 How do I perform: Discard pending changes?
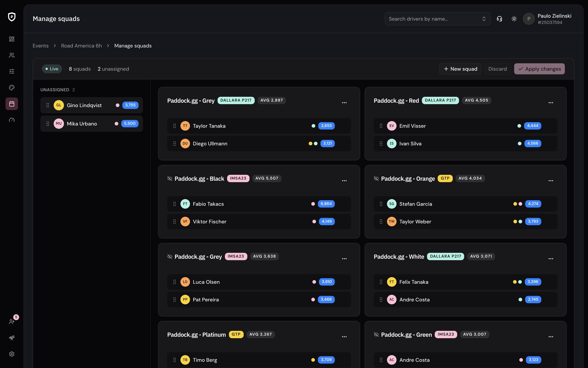pyautogui.click(x=498, y=69)
